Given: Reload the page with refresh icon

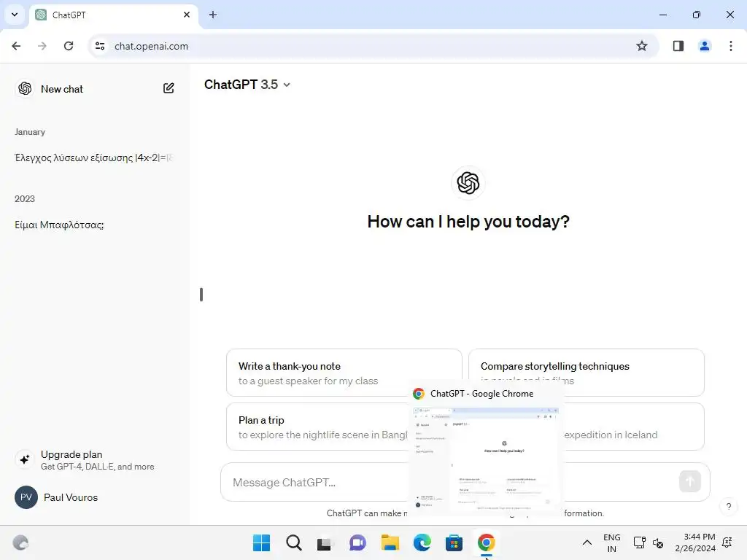Looking at the screenshot, I should [69, 46].
